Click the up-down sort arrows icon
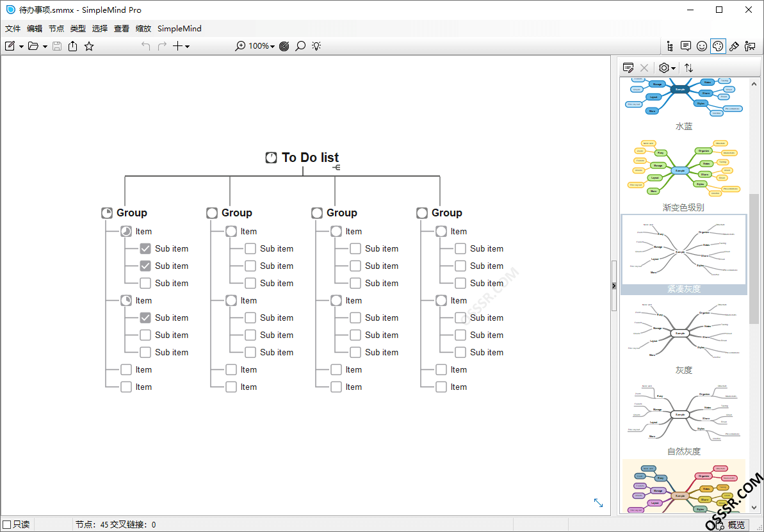764x532 pixels. (x=688, y=68)
